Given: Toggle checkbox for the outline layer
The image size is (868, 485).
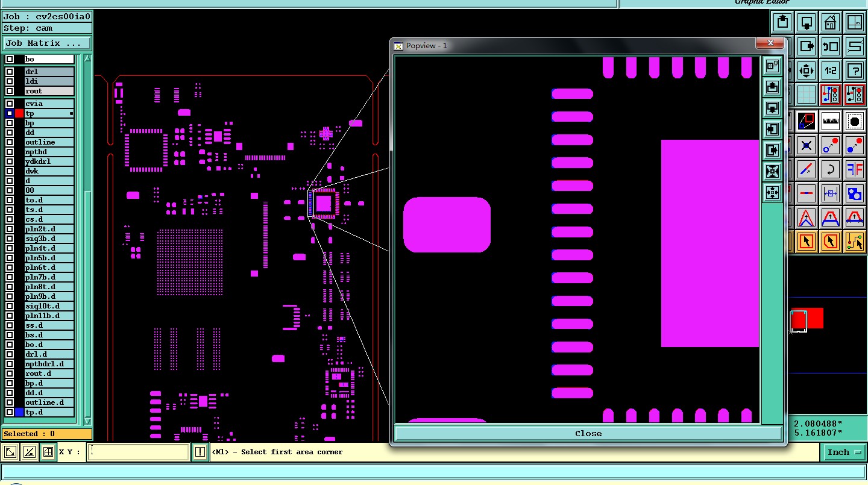Looking at the screenshot, I should 10,142.
